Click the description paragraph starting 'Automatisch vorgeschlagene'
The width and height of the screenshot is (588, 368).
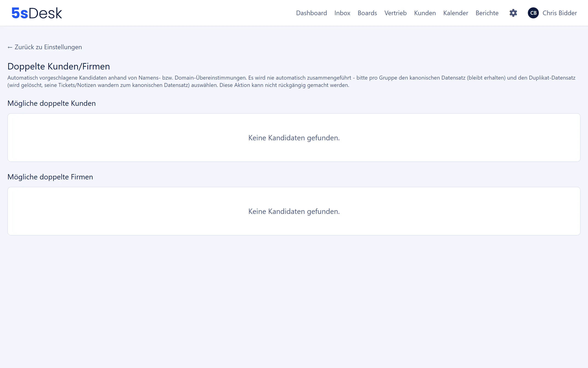pyautogui.click(x=291, y=81)
